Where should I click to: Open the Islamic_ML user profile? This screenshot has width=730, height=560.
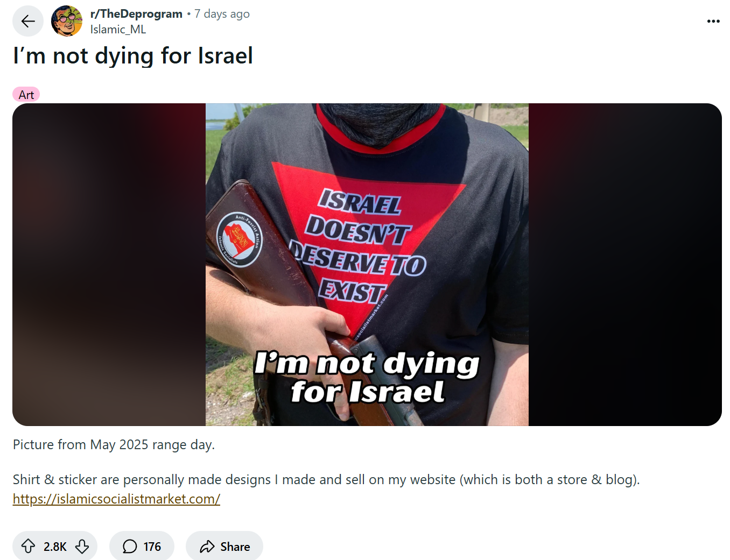[x=118, y=30]
